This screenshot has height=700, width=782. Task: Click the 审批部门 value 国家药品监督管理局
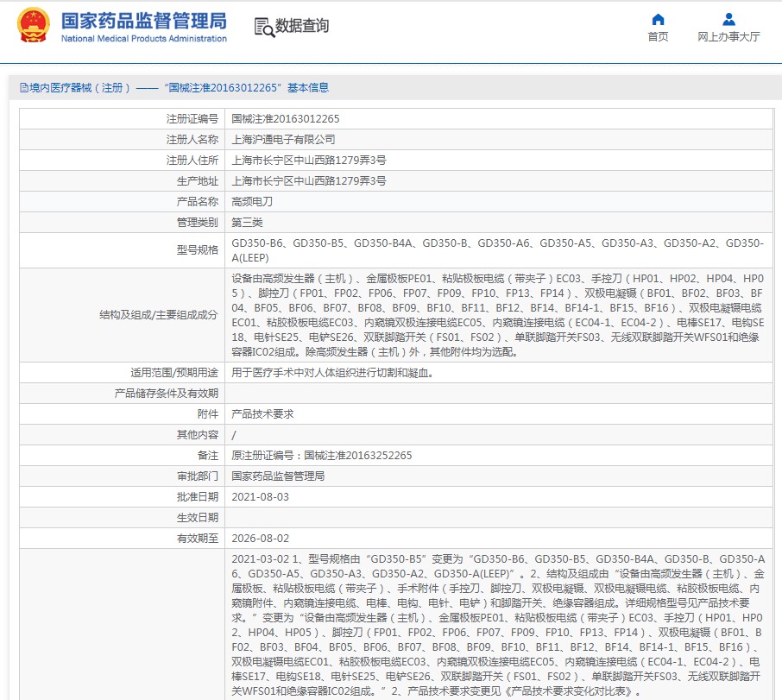click(278, 476)
